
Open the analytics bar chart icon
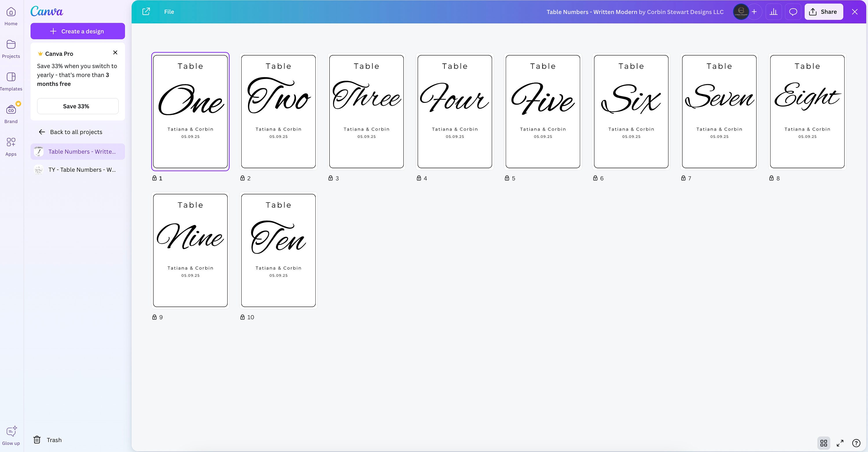(x=774, y=12)
